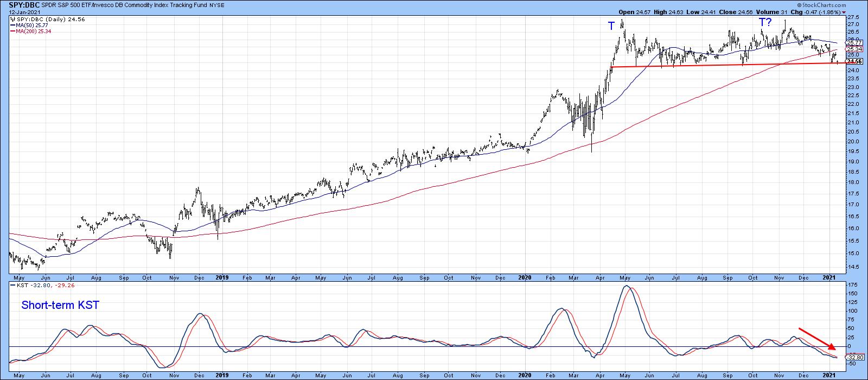Click the 23.0 price axis label
868x380 pixels.
pyautogui.click(x=852, y=87)
